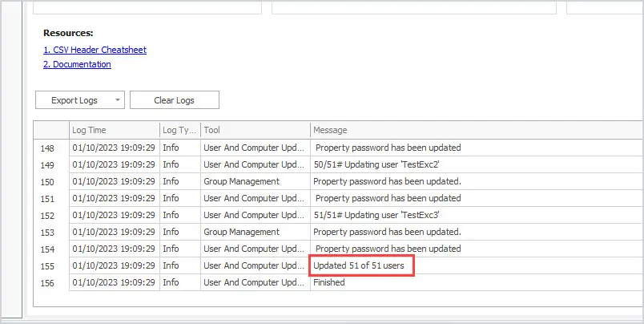This screenshot has width=644, height=324.
Task: Click the Message column header
Action: click(x=477, y=130)
